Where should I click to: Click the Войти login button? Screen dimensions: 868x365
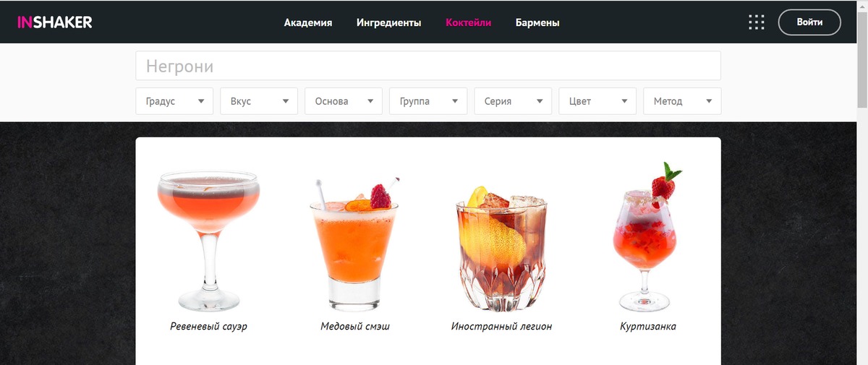click(809, 22)
